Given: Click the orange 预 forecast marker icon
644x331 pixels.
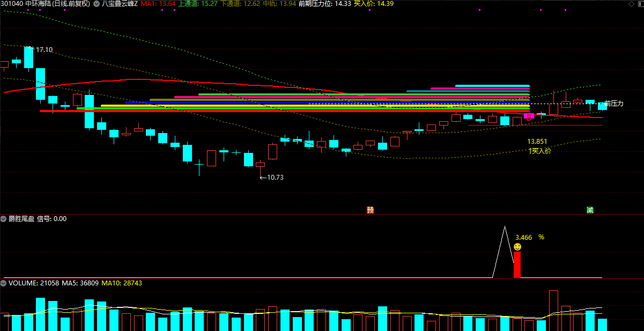Looking at the screenshot, I should (x=370, y=210).
